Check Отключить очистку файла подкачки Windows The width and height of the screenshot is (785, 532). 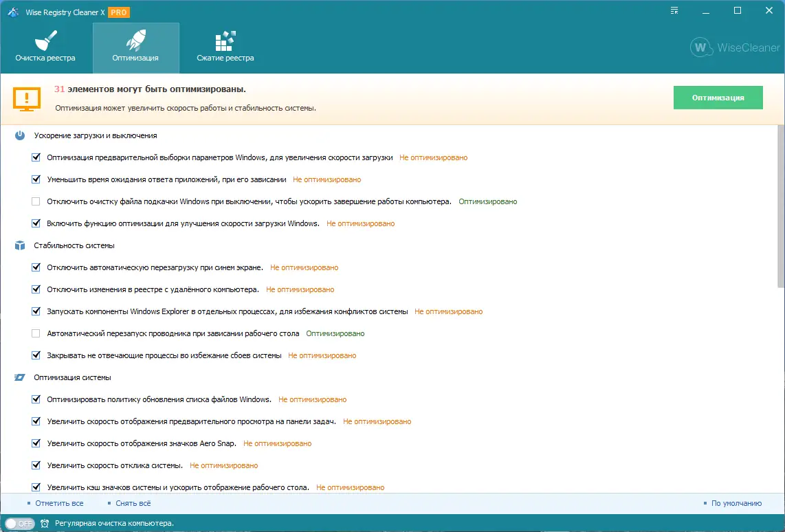click(x=36, y=201)
